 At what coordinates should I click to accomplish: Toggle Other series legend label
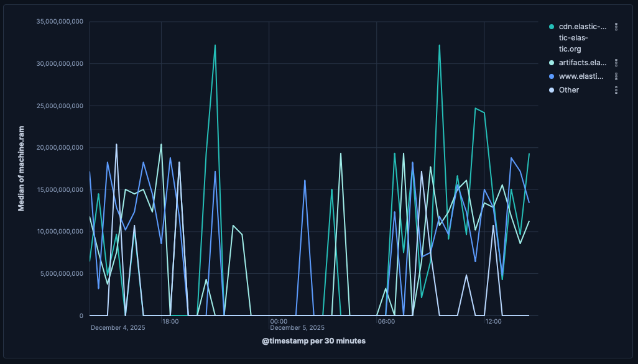tap(569, 90)
